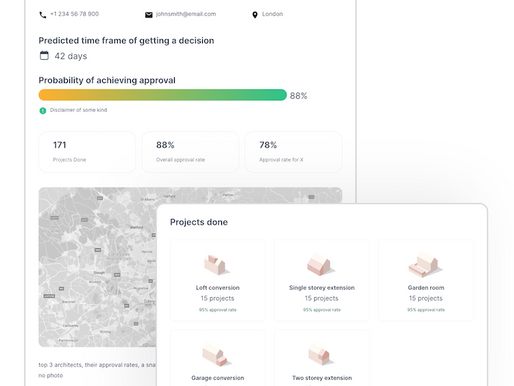Click the Garage conversion label
This screenshot has height=386, width=514.
(218, 378)
